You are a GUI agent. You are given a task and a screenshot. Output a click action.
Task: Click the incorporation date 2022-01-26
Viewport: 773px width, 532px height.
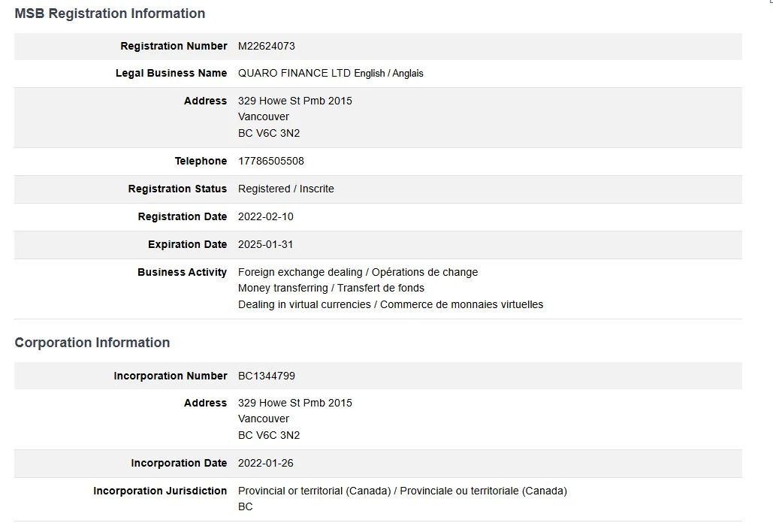point(266,463)
